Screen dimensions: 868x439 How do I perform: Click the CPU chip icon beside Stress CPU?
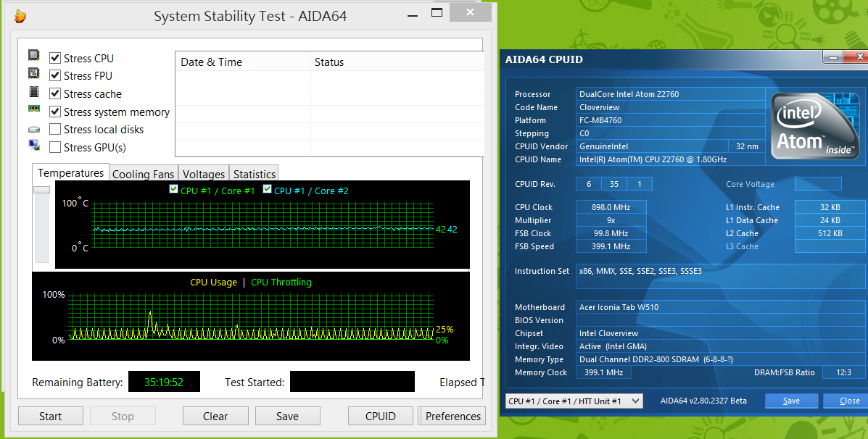point(34,55)
